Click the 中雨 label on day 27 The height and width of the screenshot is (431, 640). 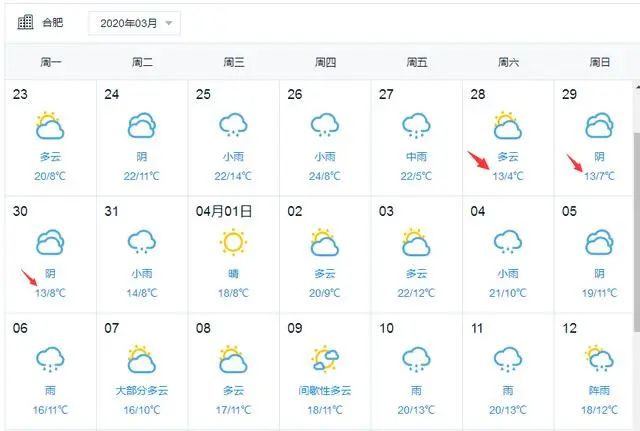[x=416, y=156]
